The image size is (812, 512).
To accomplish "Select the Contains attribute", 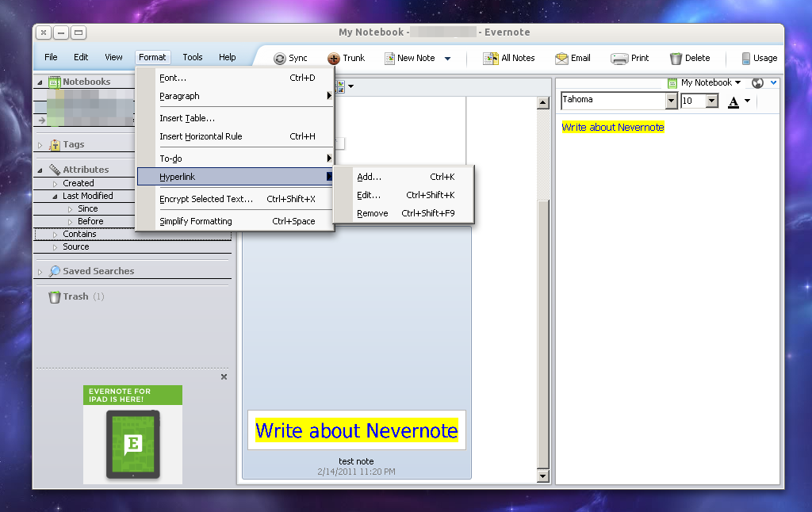I will click(x=79, y=234).
